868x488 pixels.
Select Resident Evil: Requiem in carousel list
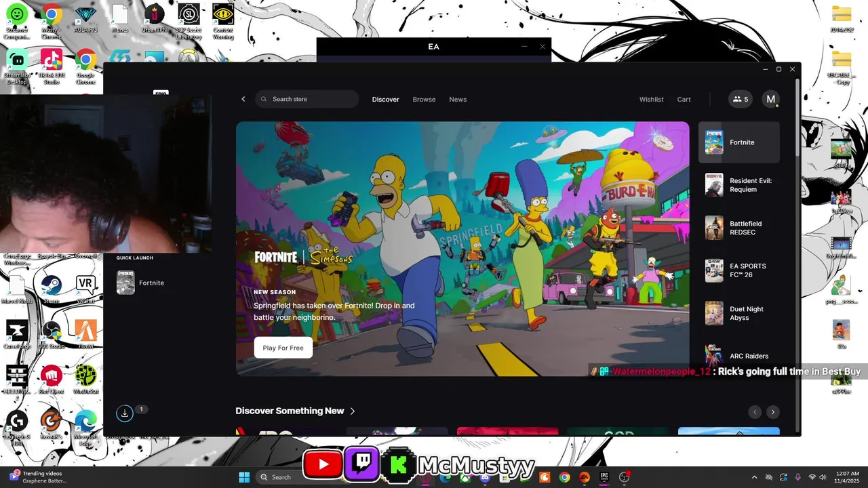coord(739,185)
